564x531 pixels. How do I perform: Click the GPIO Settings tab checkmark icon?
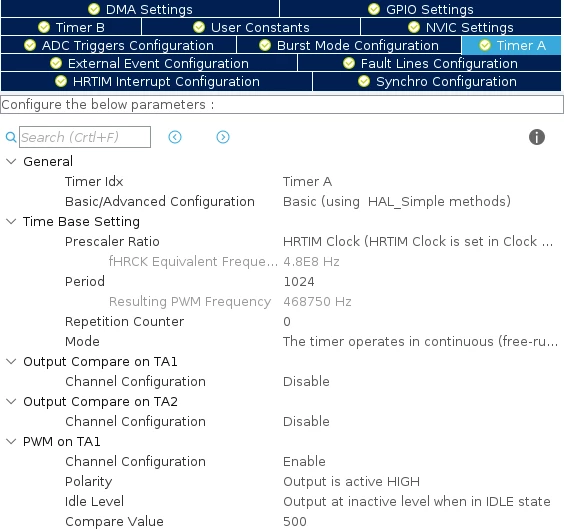(x=374, y=9)
